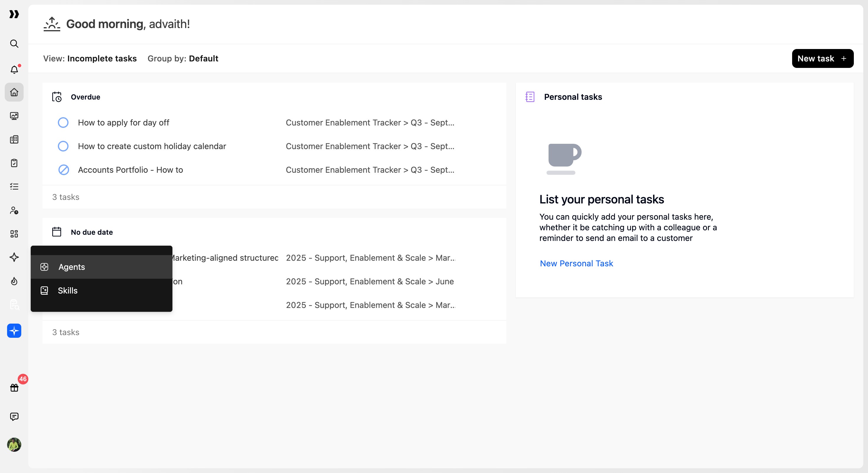Open the View: Incomplete tasks dropdown
This screenshot has height=473, width=868.
click(90, 59)
